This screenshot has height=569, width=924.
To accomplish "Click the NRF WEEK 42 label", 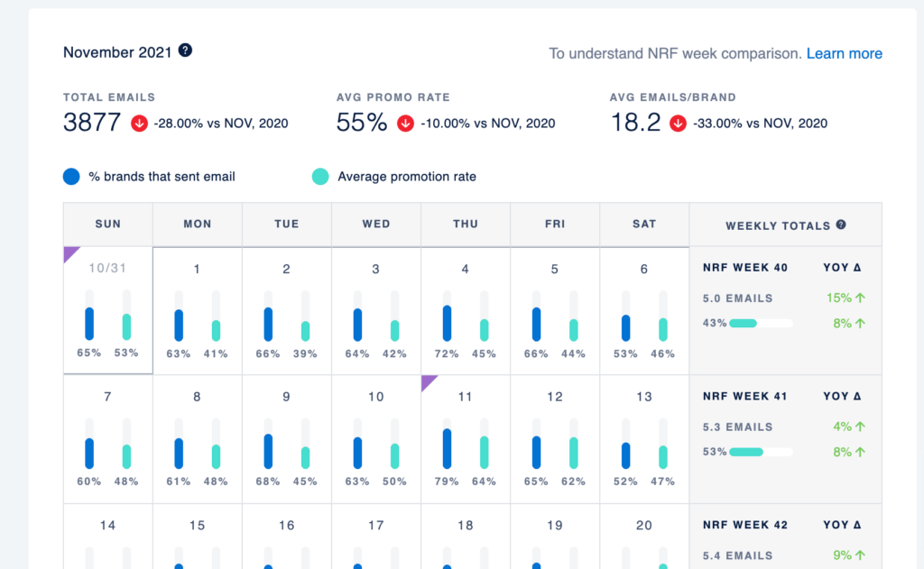I will pyautogui.click(x=744, y=524).
